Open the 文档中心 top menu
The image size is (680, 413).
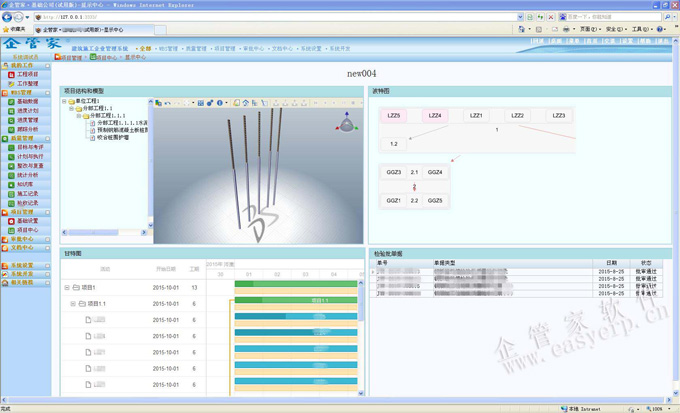coord(282,48)
